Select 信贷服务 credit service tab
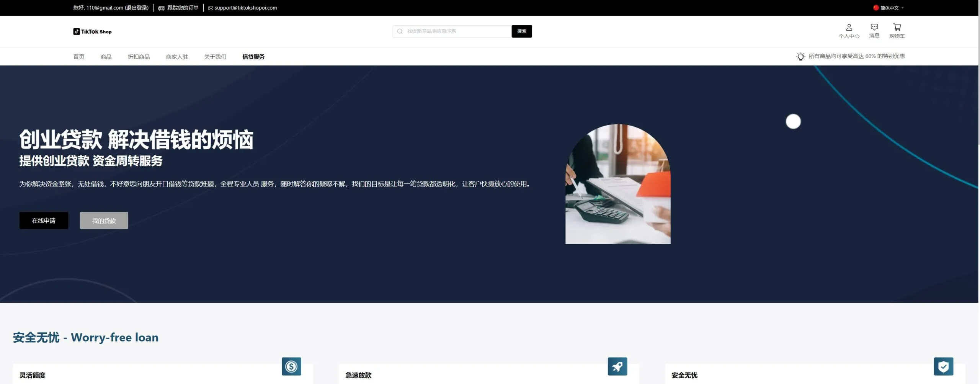This screenshot has height=384, width=980. point(253,57)
